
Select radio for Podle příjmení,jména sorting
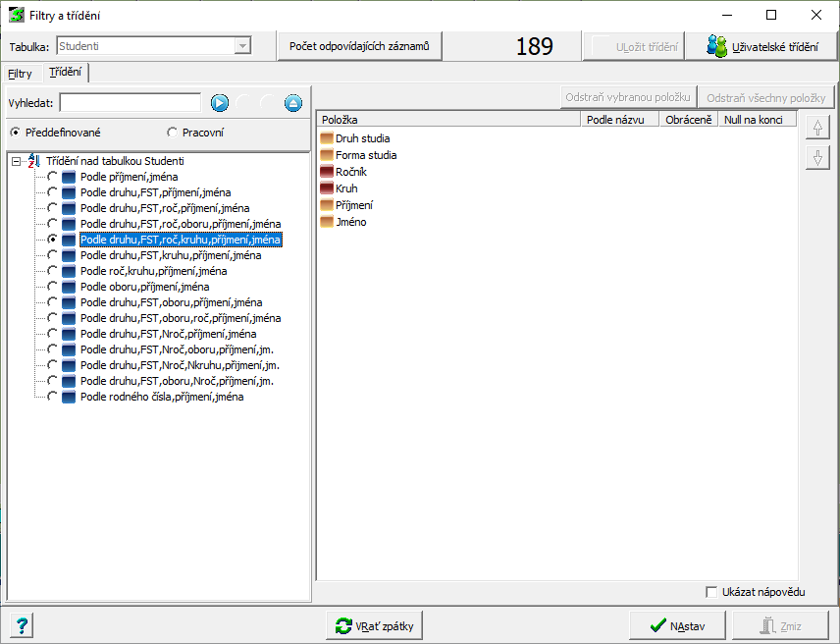click(52, 177)
